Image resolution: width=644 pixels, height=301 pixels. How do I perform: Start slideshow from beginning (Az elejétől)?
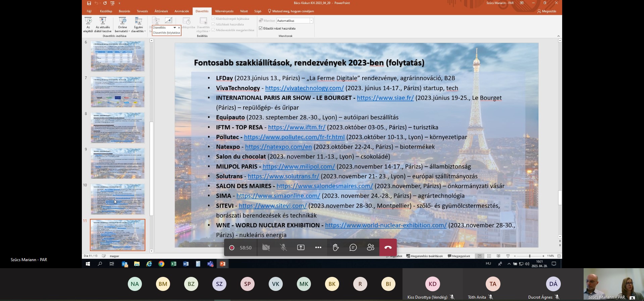pos(88,25)
